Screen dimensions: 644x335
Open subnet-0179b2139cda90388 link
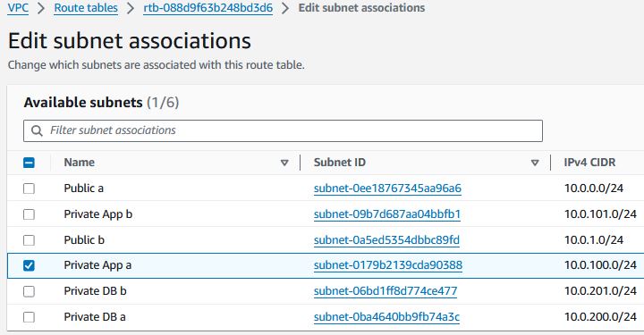coord(387,265)
